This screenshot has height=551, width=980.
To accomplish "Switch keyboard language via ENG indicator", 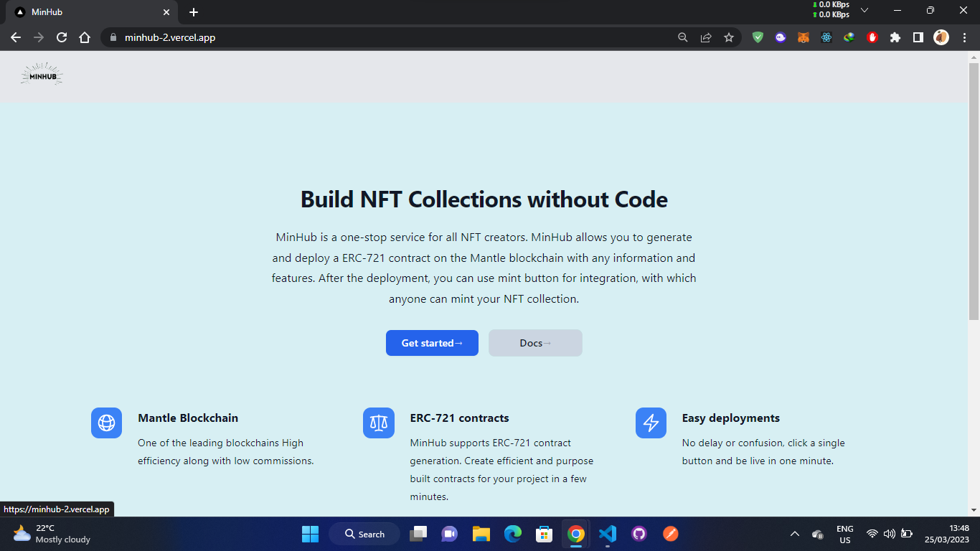I will 844,534.
